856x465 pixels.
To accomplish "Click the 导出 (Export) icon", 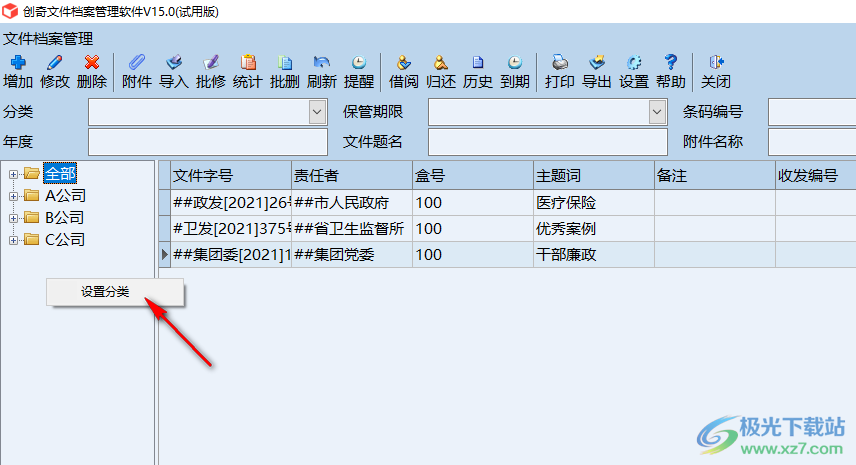I will 597,63.
